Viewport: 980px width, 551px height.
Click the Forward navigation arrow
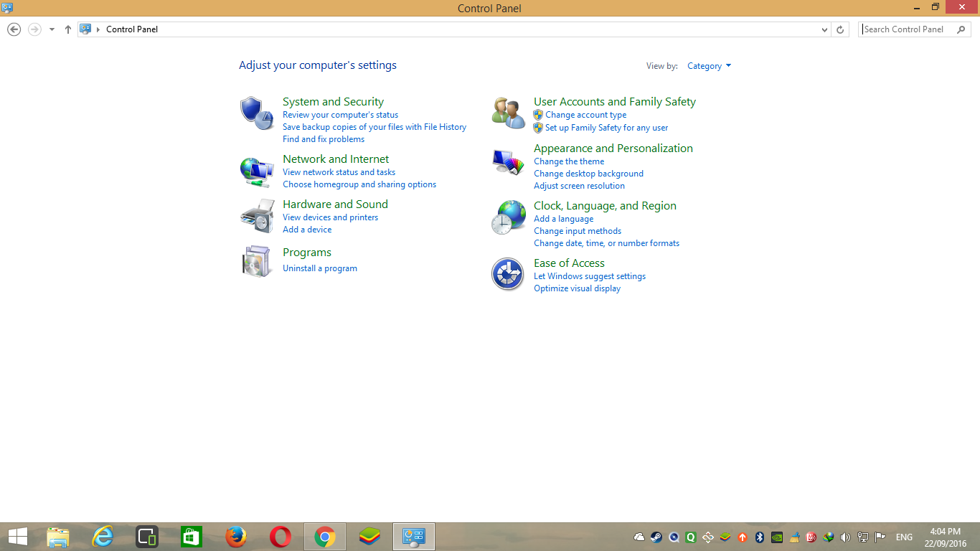click(34, 29)
